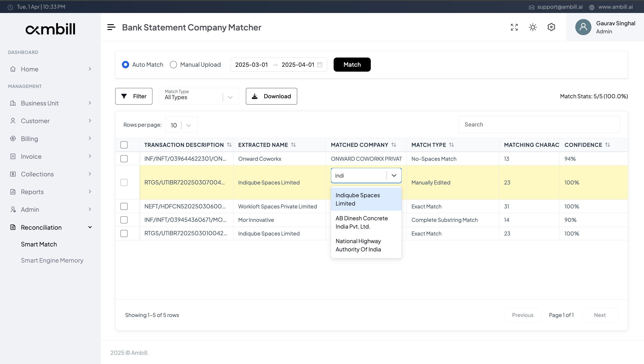Sort by Confidence arrows

[608, 145]
